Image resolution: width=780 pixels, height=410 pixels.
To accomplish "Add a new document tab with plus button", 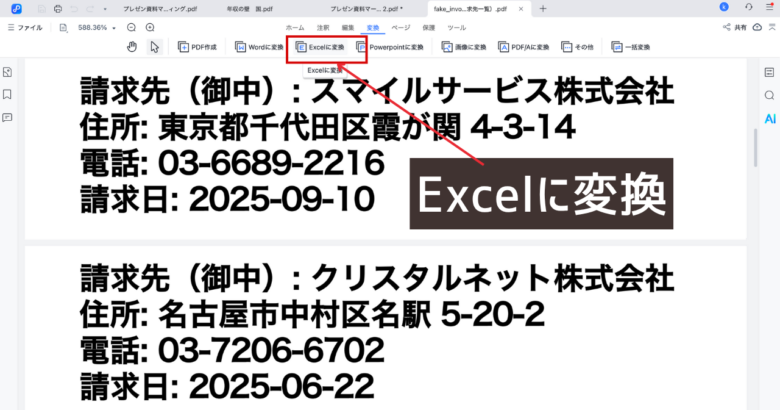I will pyautogui.click(x=543, y=8).
